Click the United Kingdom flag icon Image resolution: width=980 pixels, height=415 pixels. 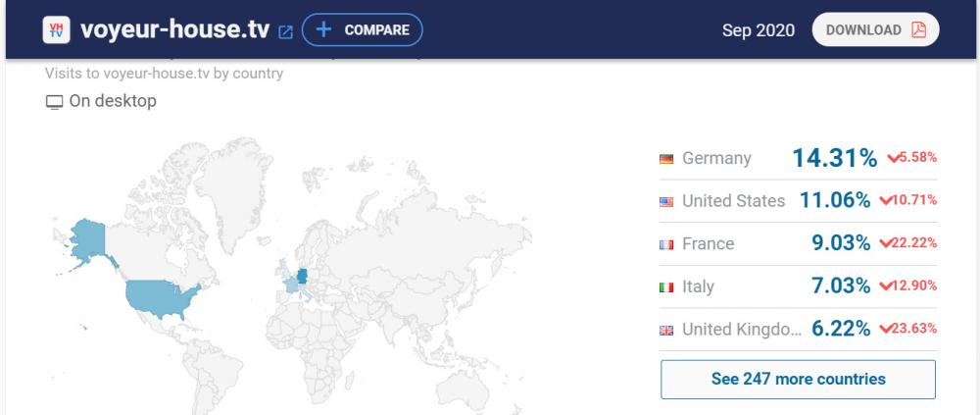coord(666,331)
